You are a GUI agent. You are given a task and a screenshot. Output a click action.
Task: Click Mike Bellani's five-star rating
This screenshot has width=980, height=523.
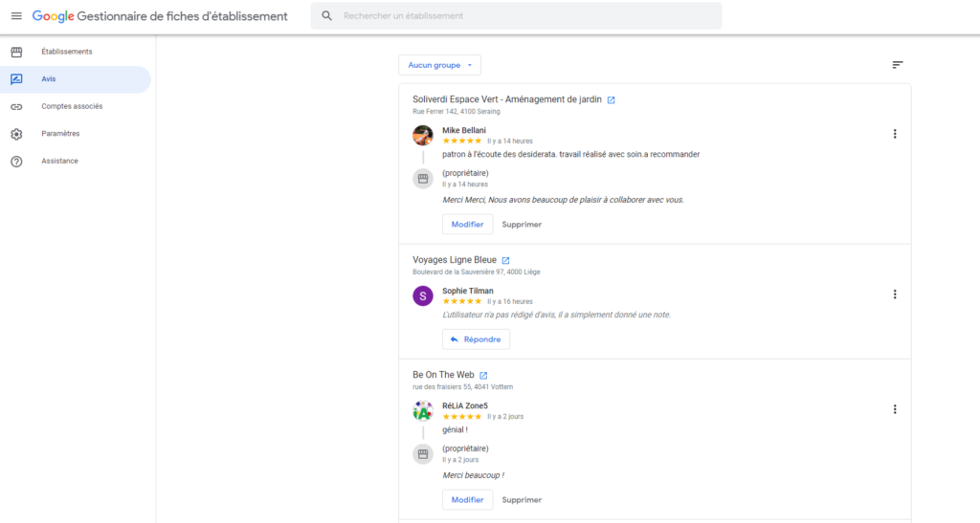pyautogui.click(x=462, y=142)
